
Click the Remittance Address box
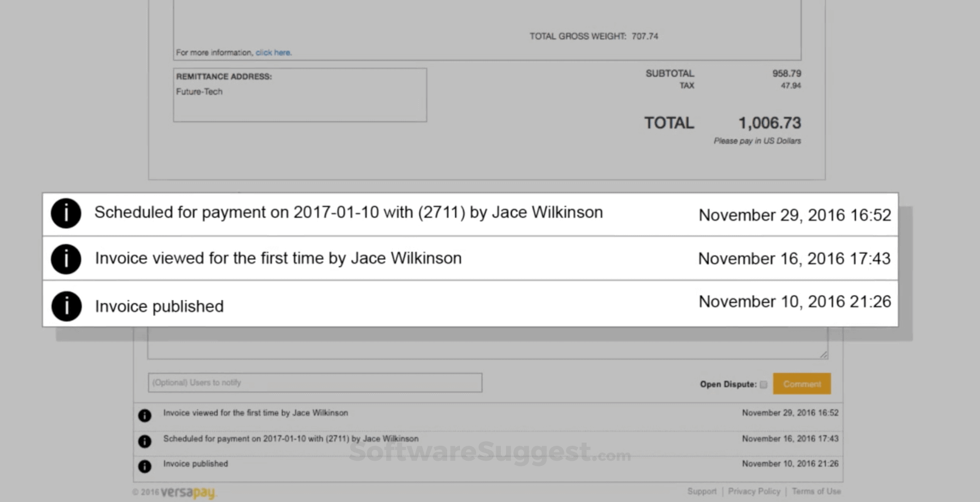[300, 95]
